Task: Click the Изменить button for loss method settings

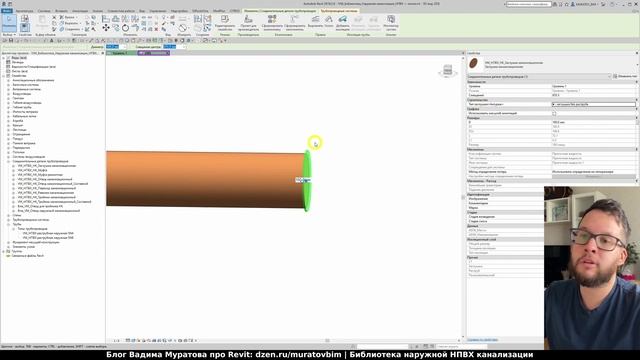Action: pos(594,176)
